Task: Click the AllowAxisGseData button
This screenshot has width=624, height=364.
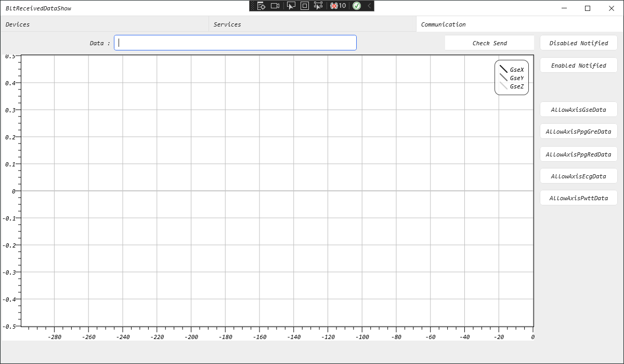Action: [579, 110]
